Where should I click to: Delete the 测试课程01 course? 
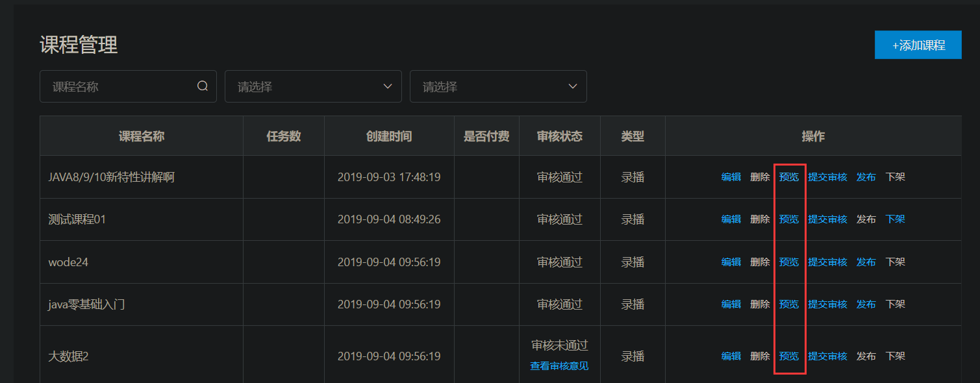pos(760,219)
